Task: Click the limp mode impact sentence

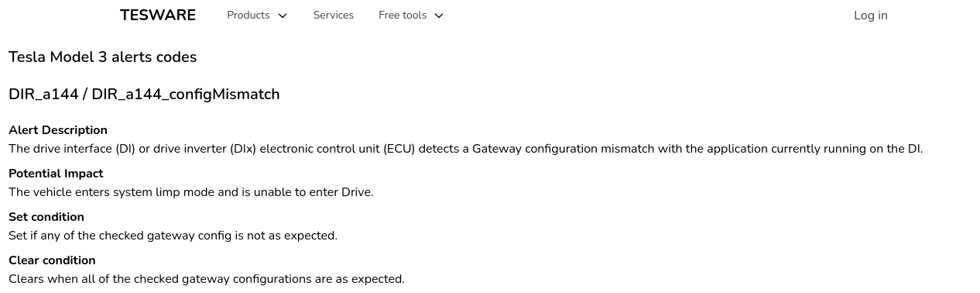Action: (x=191, y=192)
